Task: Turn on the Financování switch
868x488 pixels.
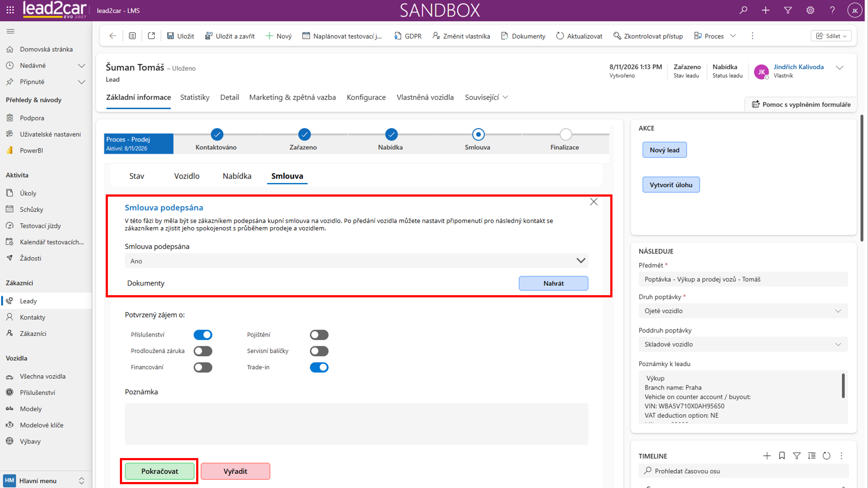Action: click(203, 368)
